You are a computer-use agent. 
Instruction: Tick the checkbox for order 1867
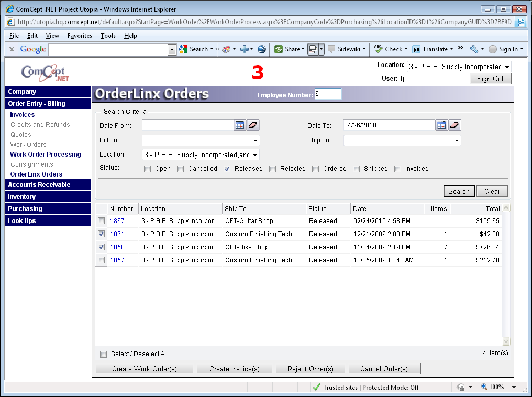click(x=101, y=221)
